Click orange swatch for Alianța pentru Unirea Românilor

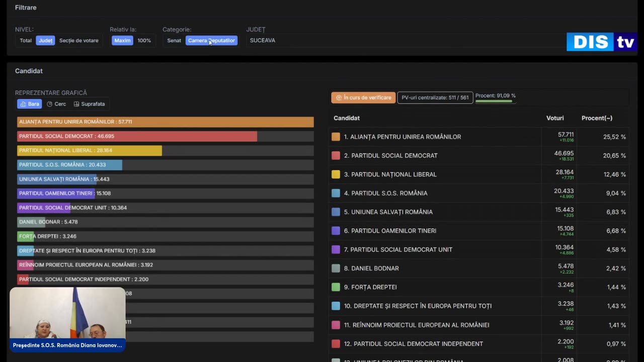click(336, 137)
